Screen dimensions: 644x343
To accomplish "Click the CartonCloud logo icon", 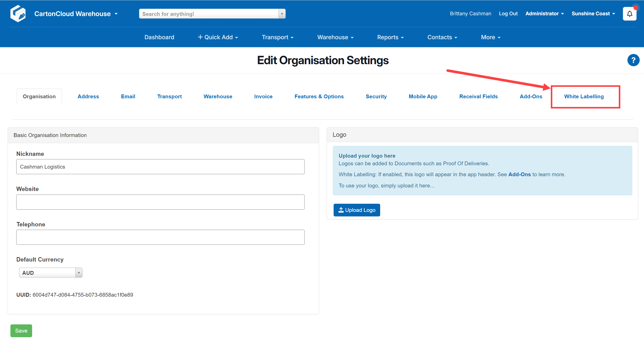I will 18,13.
